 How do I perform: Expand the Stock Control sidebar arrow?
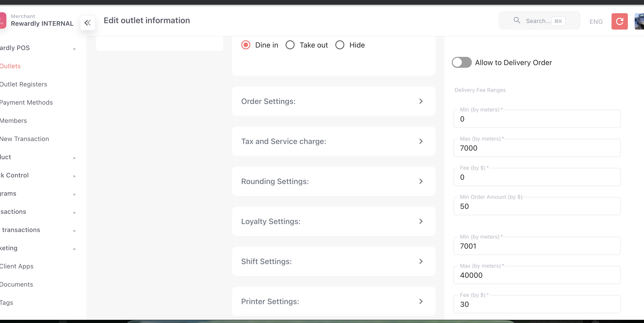[x=75, y=176]
